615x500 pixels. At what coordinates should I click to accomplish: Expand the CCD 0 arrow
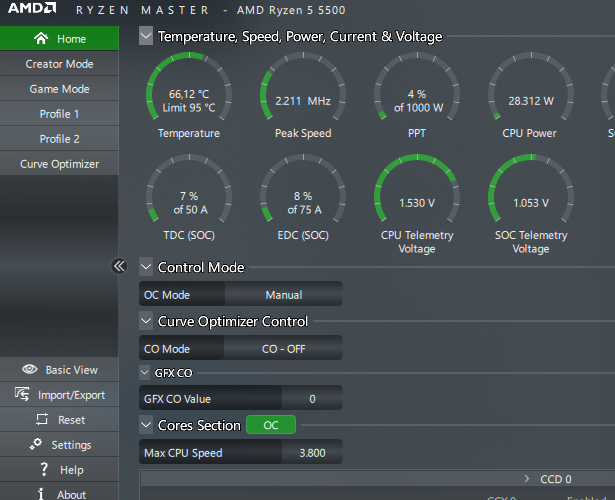click(527, 479)
